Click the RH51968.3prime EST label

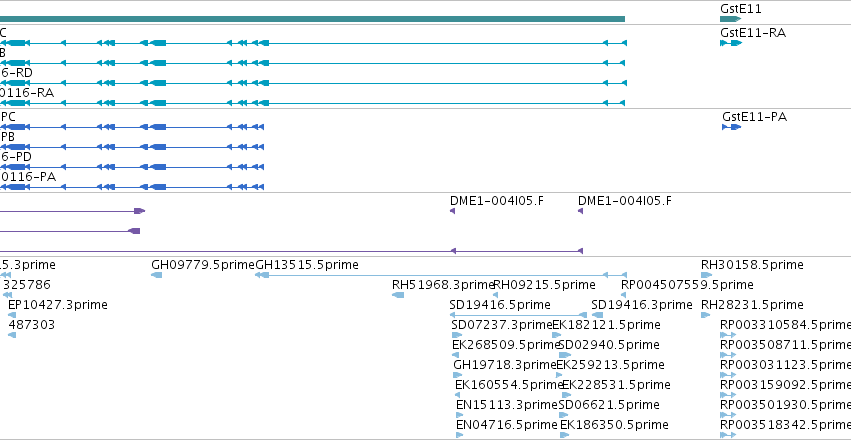[443, 285]
